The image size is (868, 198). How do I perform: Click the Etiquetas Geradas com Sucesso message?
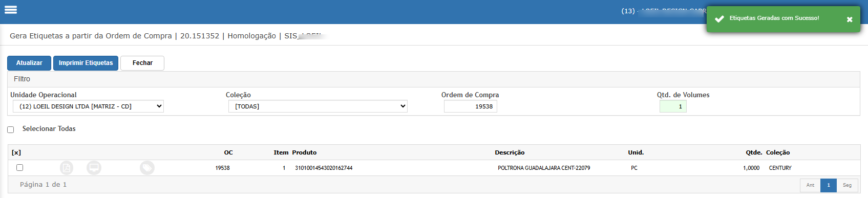[774, 18]
